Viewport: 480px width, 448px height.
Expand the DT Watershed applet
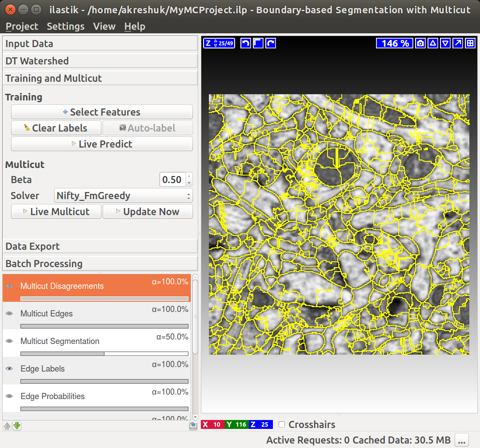pyautogui.click(x=100, y=61)
